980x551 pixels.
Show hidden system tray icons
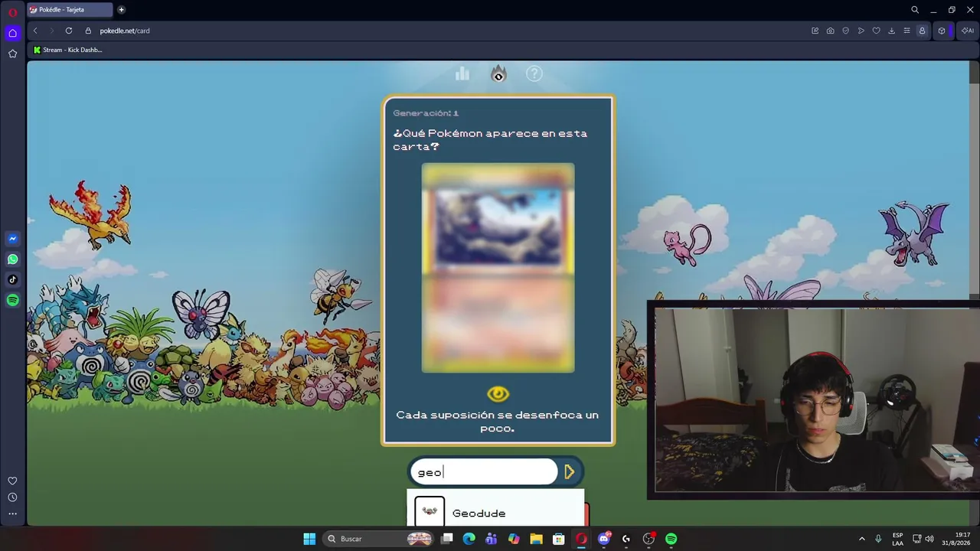coord(861,539)
